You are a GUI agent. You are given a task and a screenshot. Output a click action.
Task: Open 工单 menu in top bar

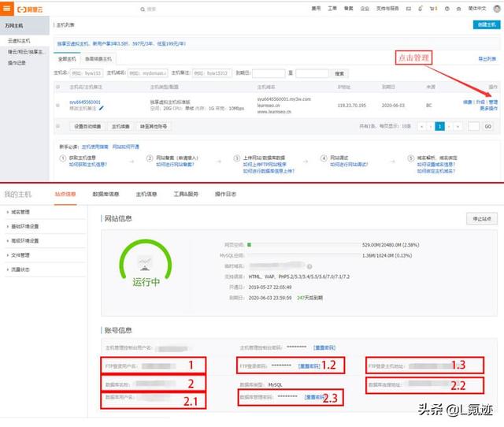coord(332,9)
